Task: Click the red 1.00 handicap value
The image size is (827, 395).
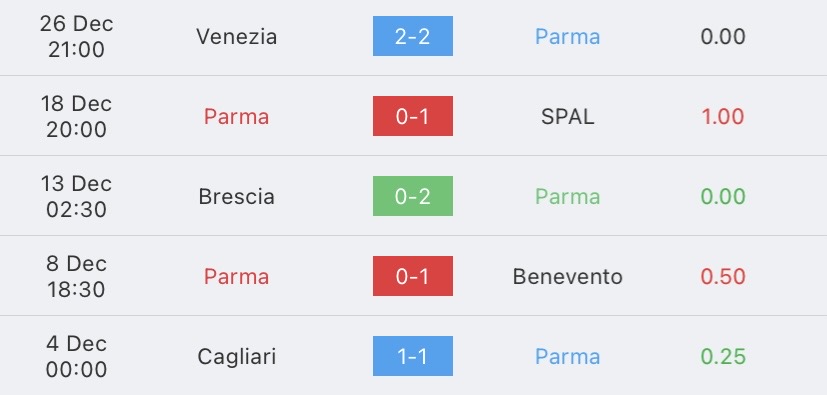Action: click(723, 117)
